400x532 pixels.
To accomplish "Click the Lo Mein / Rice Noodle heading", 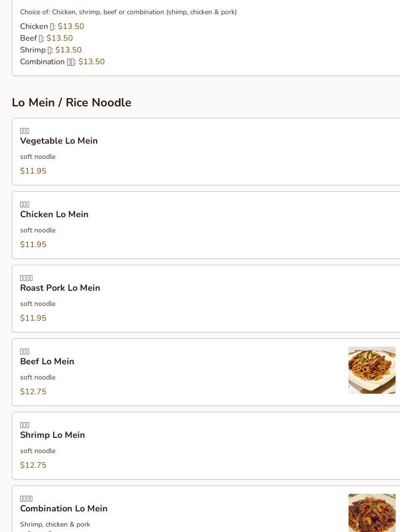I will coord(72,102).
